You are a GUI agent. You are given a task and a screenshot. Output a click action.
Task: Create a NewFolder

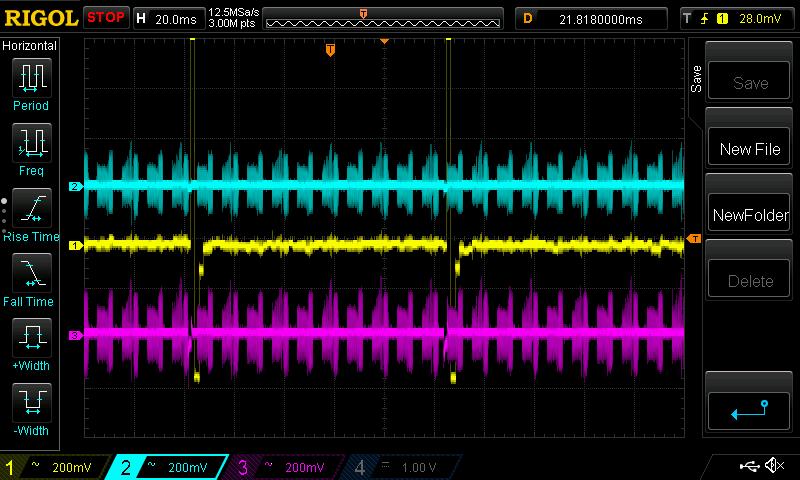(x=749, y=212)
